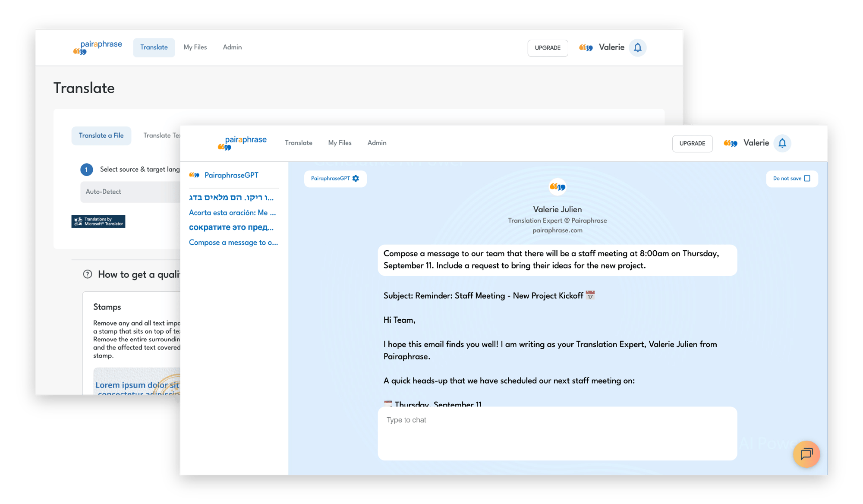863x504 pixels.
Task: Click the notification bell in front window
Action: 782,143
